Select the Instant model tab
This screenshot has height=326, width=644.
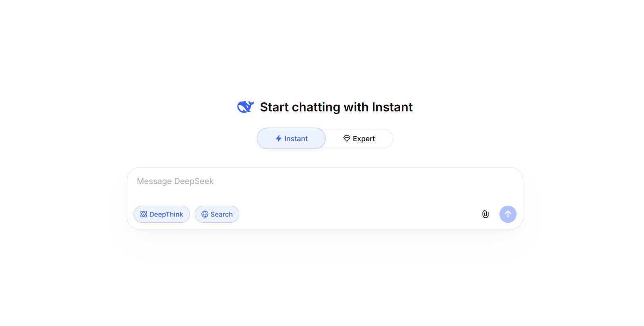pos(291,138)
